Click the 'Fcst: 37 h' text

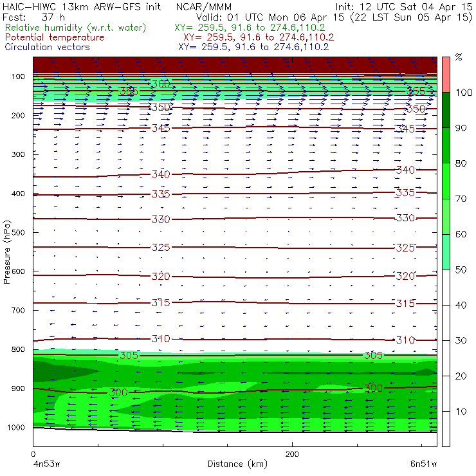(x=33, y=17)
